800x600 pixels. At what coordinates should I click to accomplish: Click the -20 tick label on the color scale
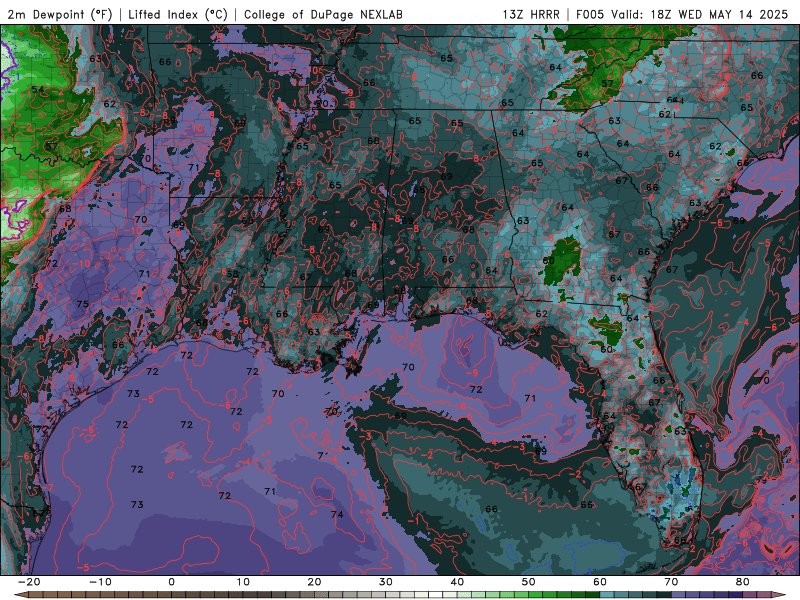click(29, 582)
